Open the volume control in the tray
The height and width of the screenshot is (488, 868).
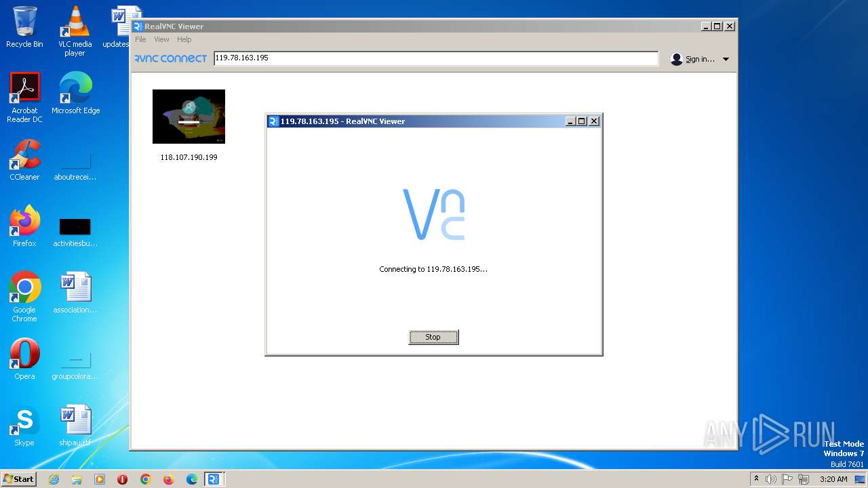tap(771, 479)
